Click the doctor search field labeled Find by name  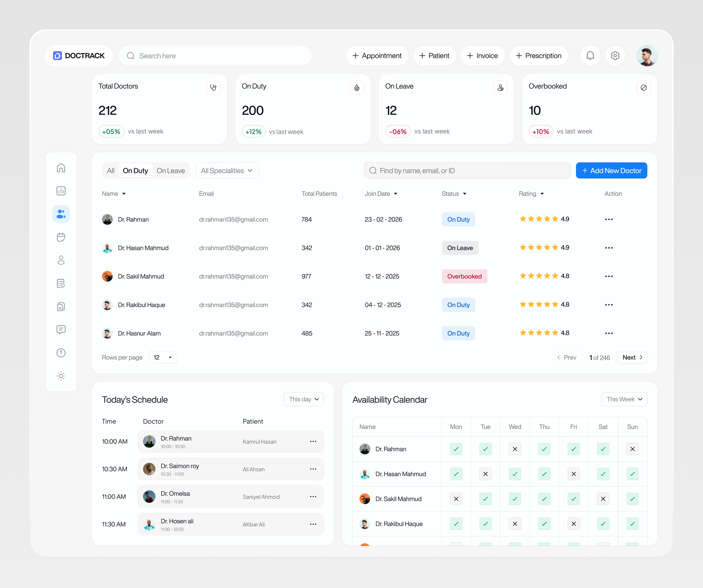[467, 170]
